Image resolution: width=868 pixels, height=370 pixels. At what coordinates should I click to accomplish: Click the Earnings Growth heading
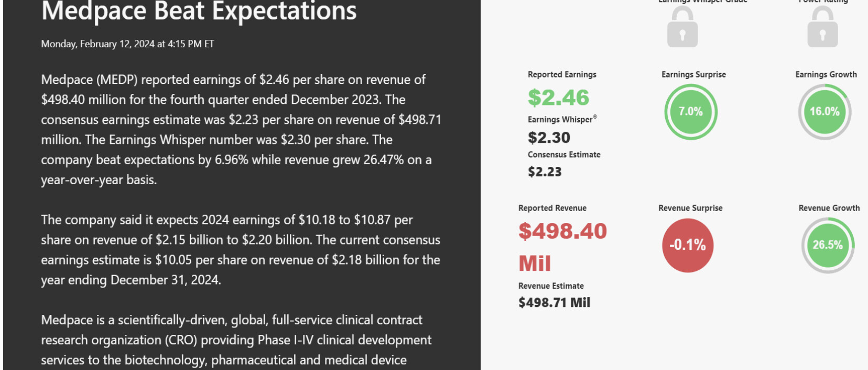(x=826, y=75)
